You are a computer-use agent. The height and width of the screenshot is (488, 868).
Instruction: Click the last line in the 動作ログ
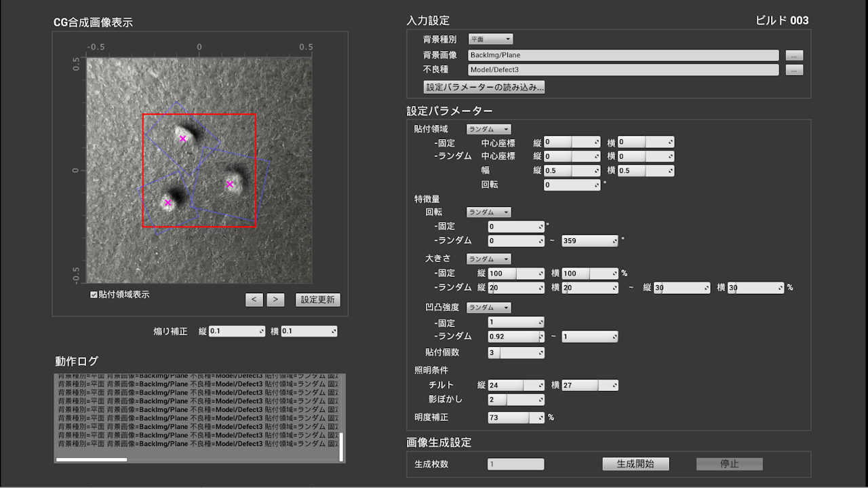(197, 444)
